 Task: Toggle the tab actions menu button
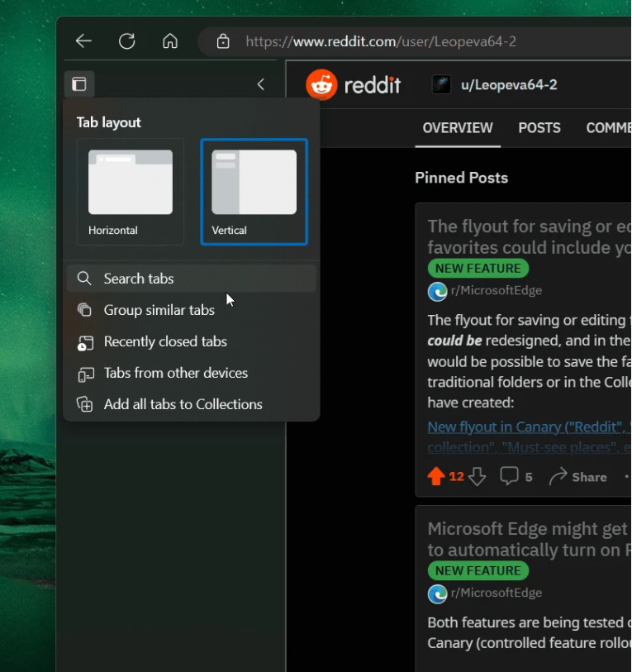[x=79, y=84]
